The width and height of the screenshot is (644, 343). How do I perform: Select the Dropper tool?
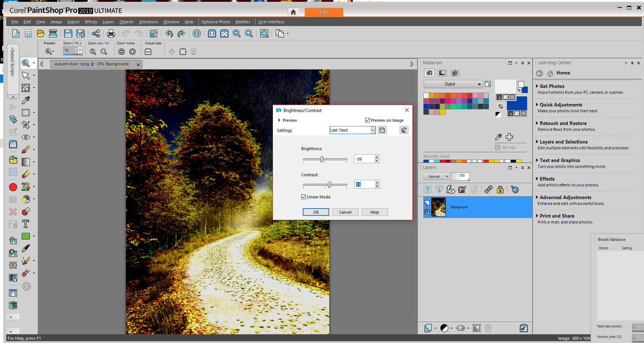click(x=26, y=100)
